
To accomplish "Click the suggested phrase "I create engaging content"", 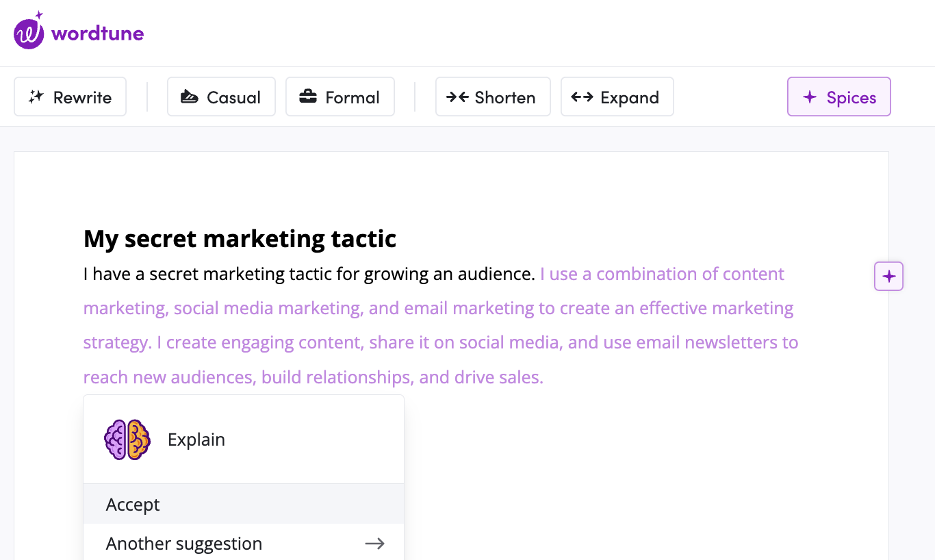I will point(260,342).
